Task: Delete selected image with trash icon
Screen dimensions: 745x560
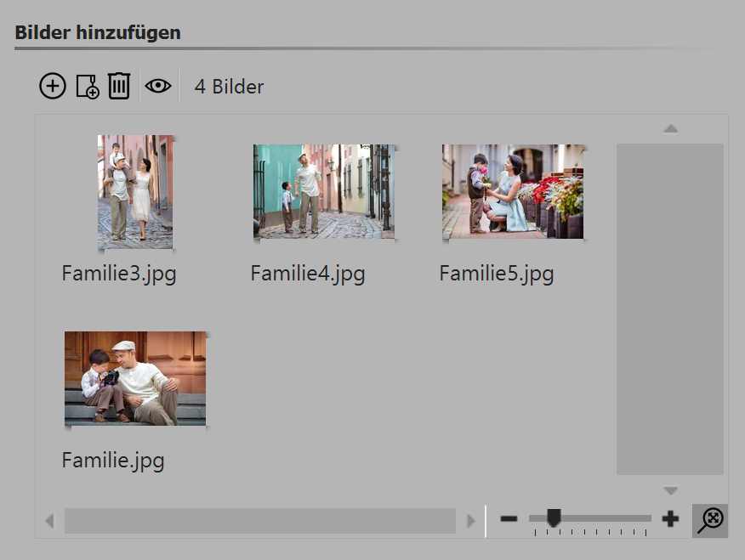Action: pyautogui.click(x=119, y=86)
